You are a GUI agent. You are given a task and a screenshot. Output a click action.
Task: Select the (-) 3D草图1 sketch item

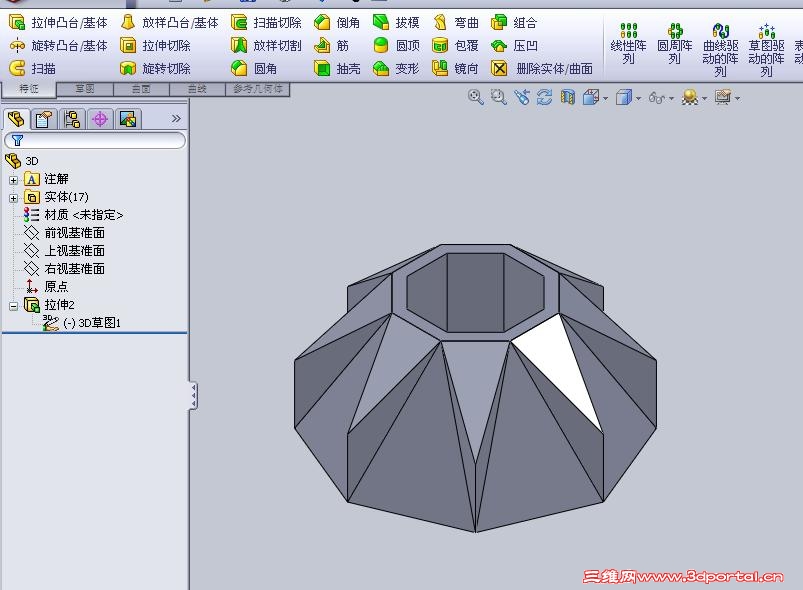(x=82, y=323)
